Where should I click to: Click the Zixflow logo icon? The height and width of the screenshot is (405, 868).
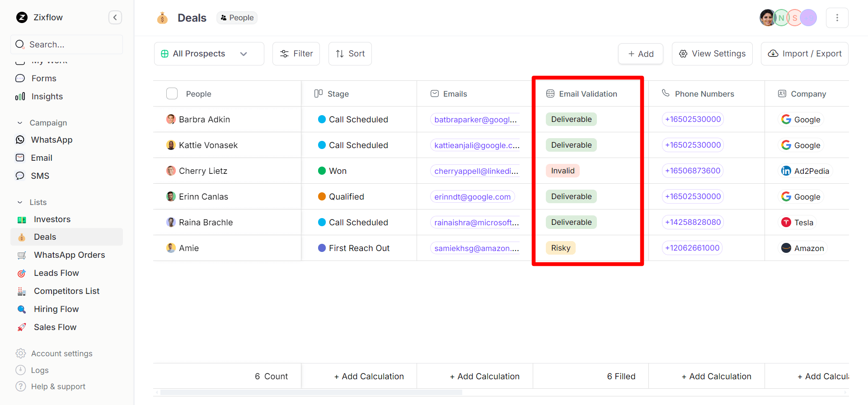click(x=22, y=18)
